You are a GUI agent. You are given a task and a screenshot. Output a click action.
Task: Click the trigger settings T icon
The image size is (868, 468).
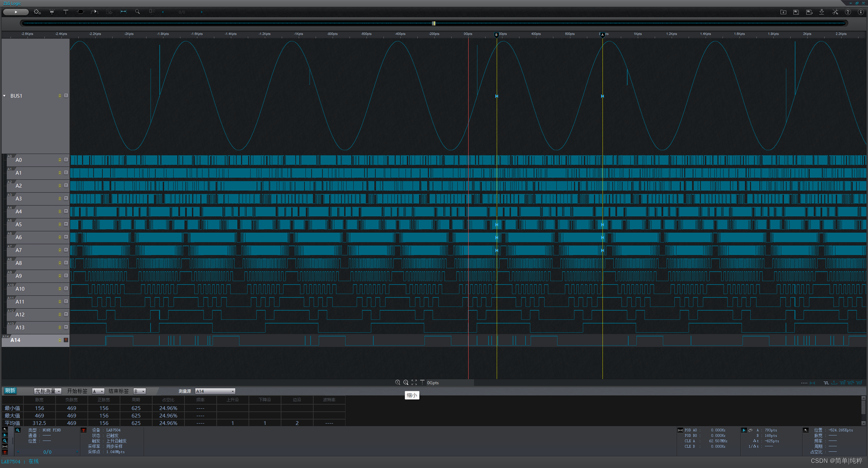click(x=66, y=12)
